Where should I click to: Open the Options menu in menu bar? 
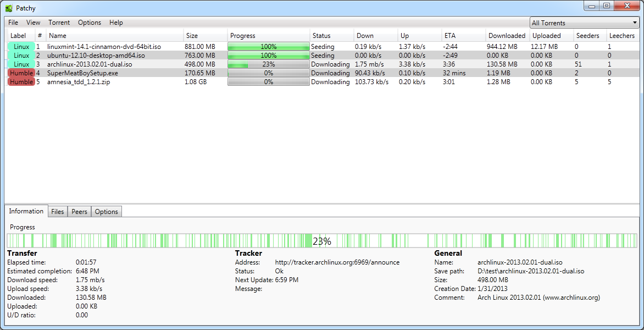[90, 23]
